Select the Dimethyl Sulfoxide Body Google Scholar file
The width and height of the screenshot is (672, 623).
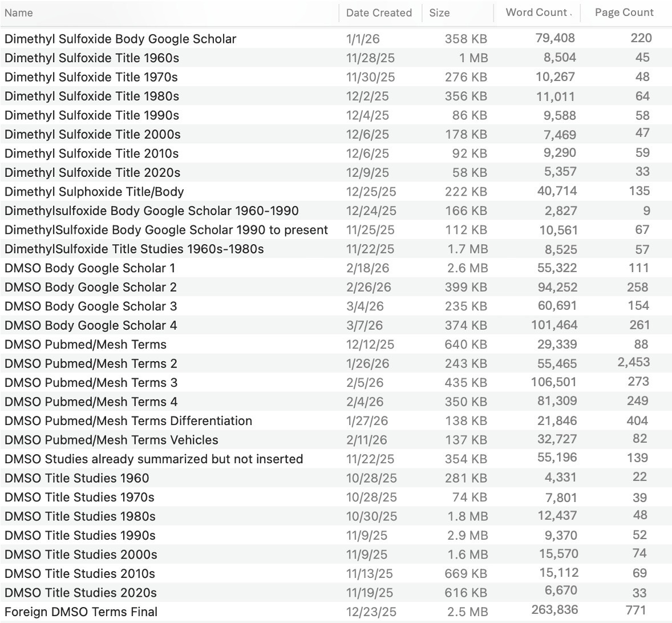point(120,39)
